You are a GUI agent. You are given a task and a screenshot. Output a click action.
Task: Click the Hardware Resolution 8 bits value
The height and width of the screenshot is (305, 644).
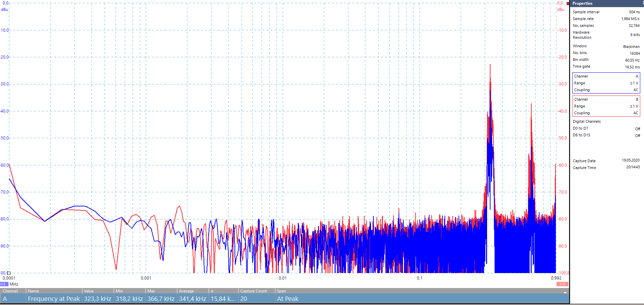pos(635,35)
